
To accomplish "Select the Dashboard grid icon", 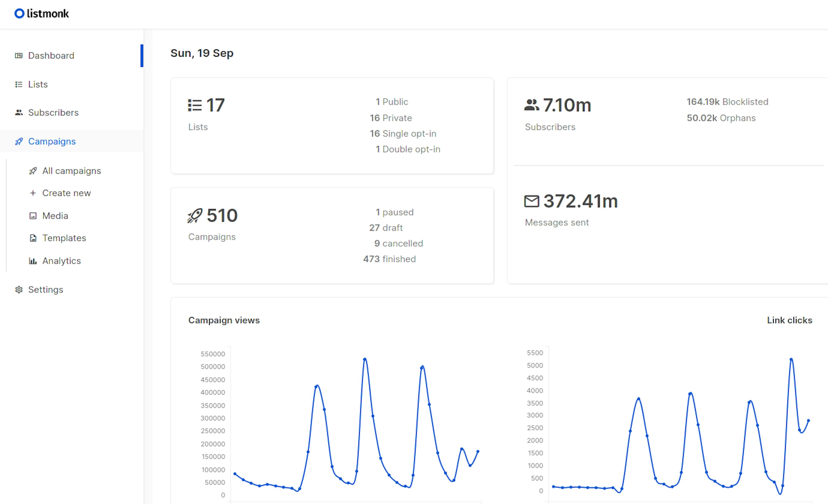I will point(19,55).
